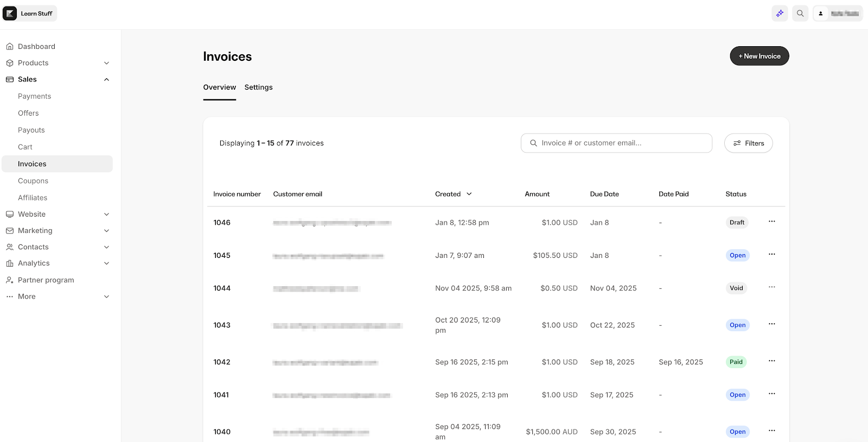Click the Invoice number column header
Viewport: 868px width, 442px height.
pyautogui.click(x=237, y=194)
